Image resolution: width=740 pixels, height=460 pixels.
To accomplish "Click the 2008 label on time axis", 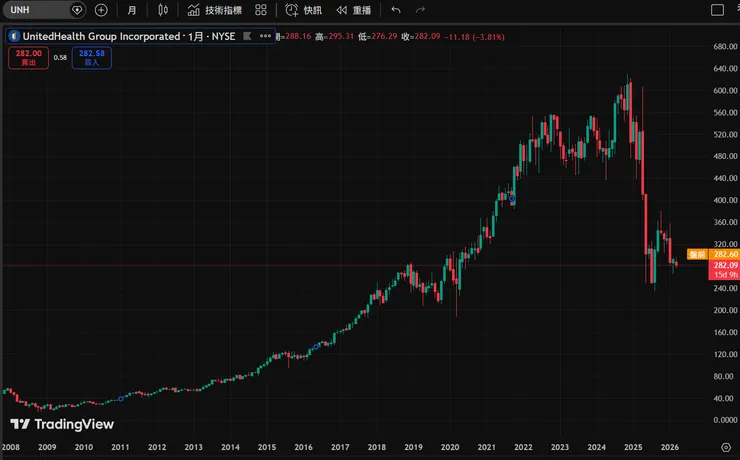I will click(x=11, y=447).
